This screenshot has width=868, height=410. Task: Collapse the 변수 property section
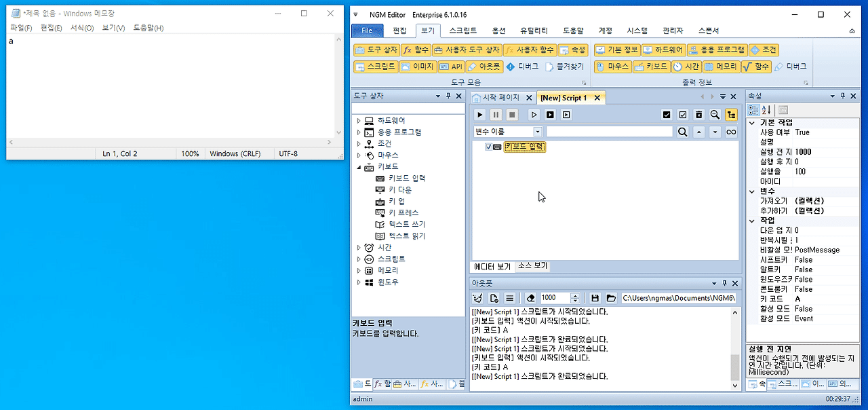pos(753,191)
